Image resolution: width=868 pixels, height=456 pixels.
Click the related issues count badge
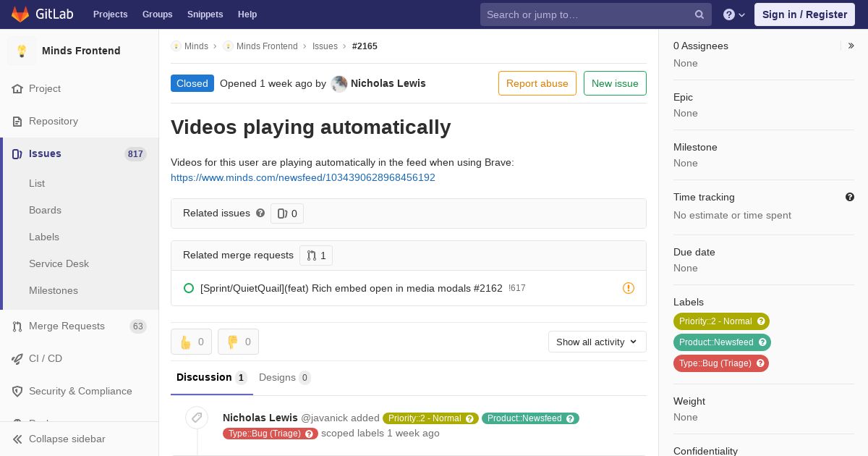tap(287, 214)
